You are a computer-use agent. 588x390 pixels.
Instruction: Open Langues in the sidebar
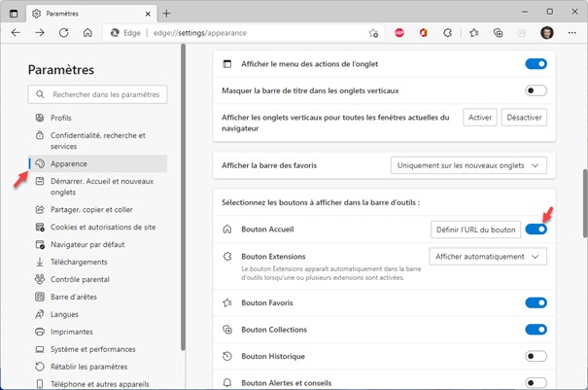(66, 313)
